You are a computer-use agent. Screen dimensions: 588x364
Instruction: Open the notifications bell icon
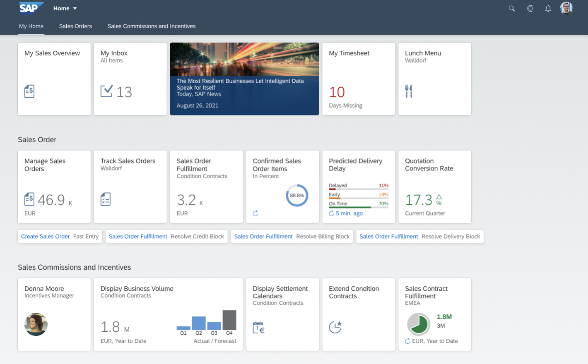click(548, 8)
